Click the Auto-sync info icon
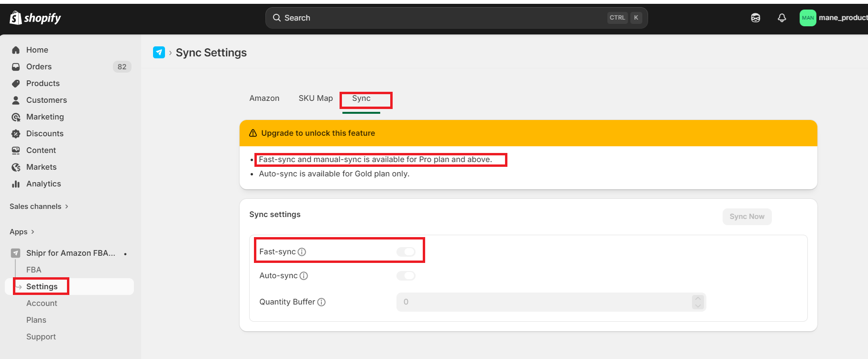 [x=304, y=276]
